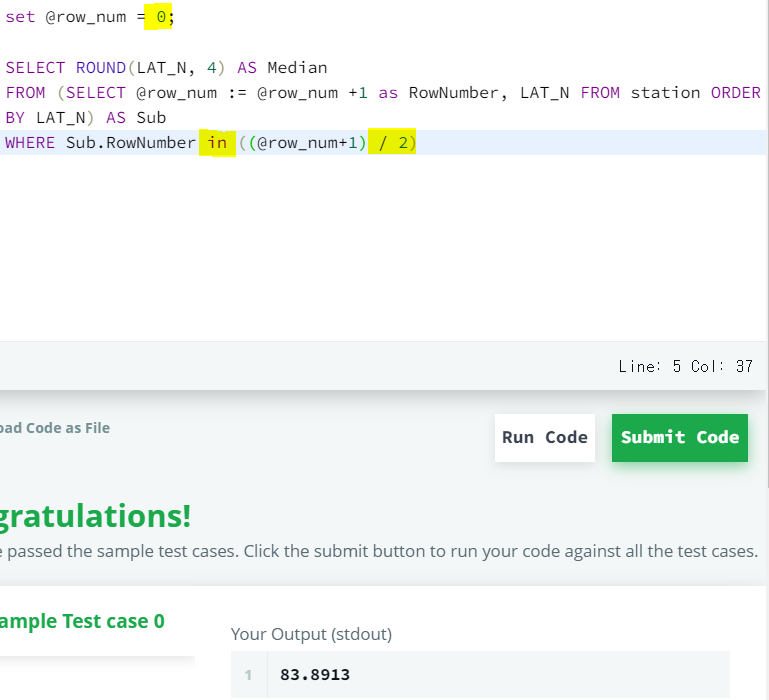
Task: Click the highlighted '/ 2)' code
Action: pyautogui.click(x=392, y=142)
